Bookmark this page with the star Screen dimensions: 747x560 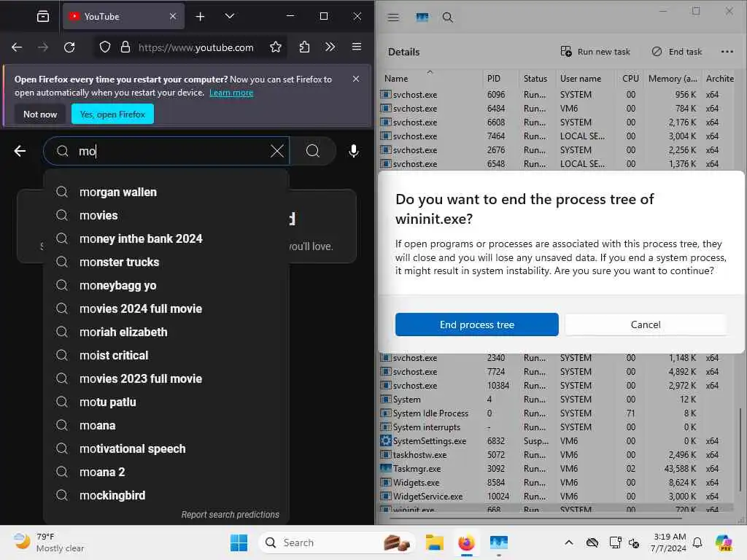coord(275,47)
